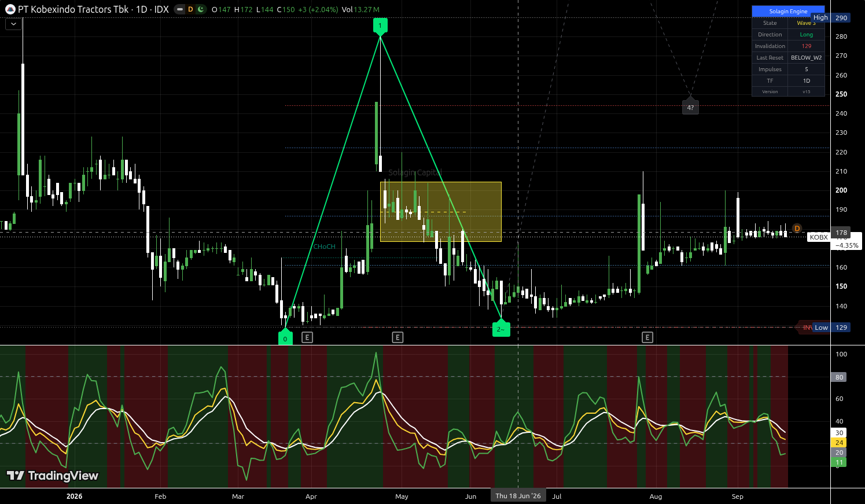Open the earnings E marker near April
Viewport: 865px width, 504px height.
307,337
